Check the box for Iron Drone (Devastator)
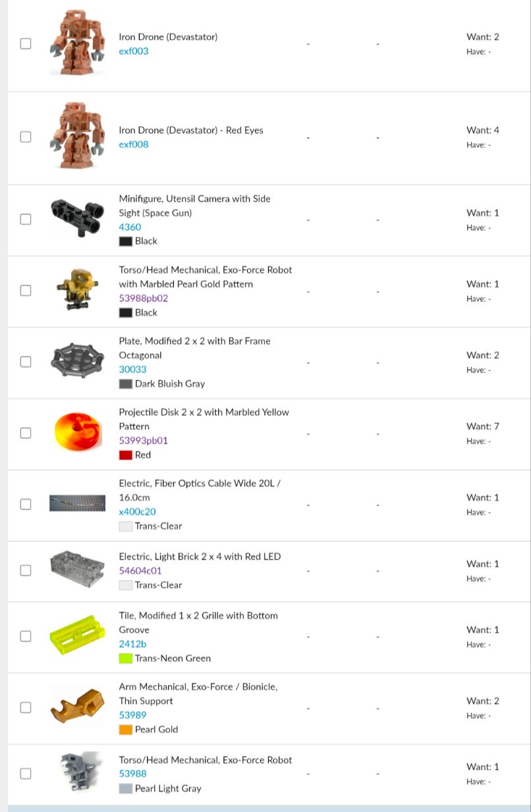Image resolution: width=531 pixels, height=812 pixels. click(x=25, y=43)
